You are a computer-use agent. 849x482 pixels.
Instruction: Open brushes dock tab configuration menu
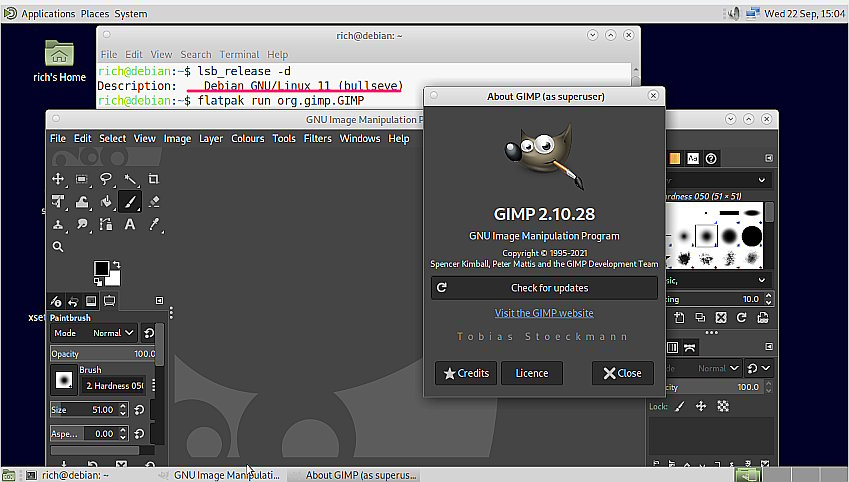point(769,158)
